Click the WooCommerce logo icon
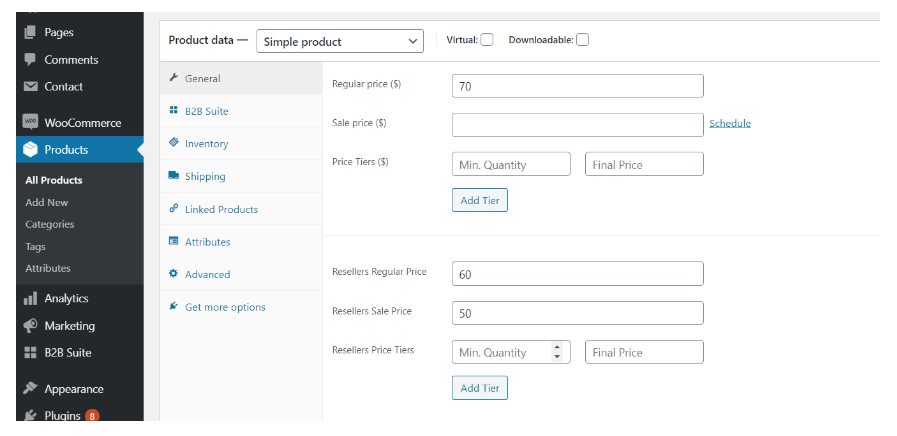The height and width of the screenshot is (436, 897). pos(30,122)
